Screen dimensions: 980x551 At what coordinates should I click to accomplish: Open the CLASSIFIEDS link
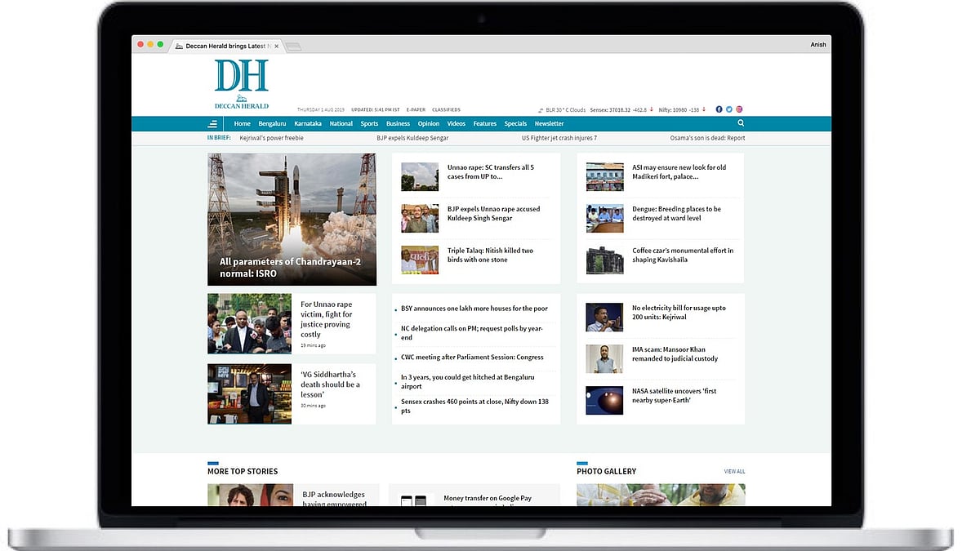[446, 109]
